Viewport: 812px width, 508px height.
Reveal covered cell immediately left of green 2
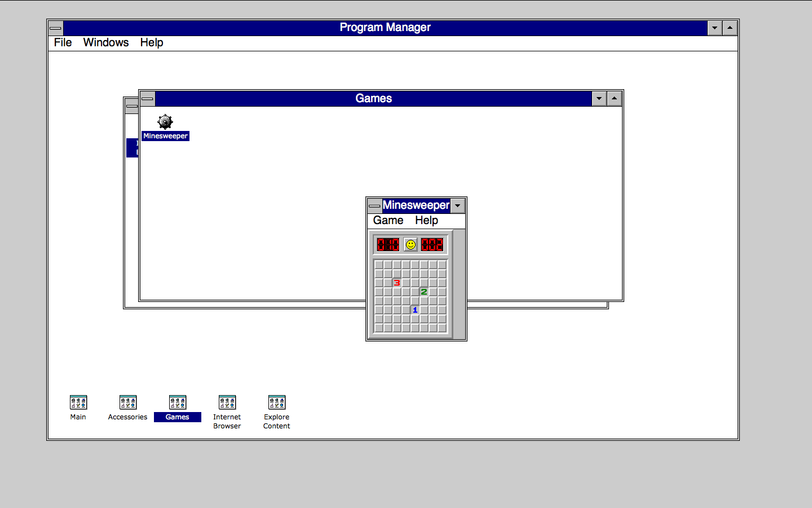pos(415,292)
